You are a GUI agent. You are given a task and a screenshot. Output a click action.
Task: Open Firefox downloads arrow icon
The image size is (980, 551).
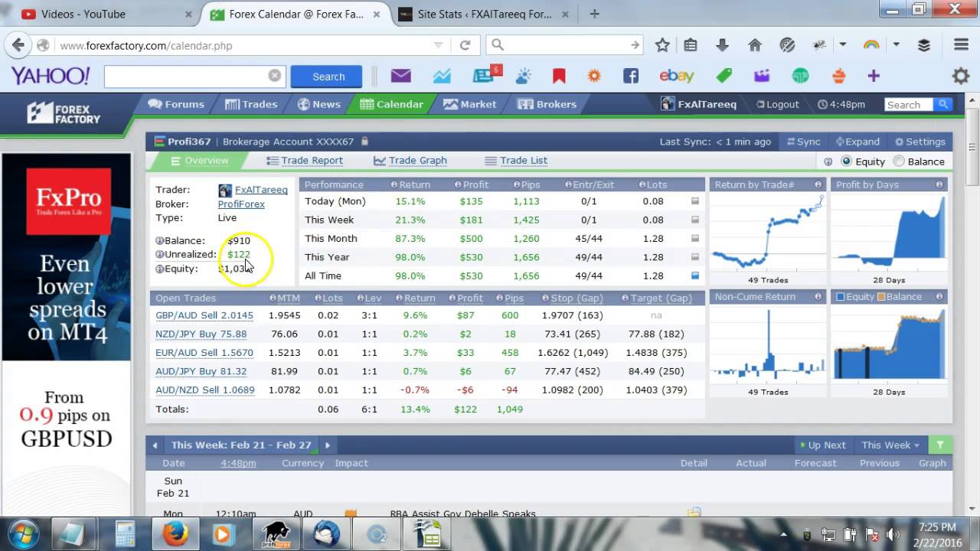tap(722, 45)
